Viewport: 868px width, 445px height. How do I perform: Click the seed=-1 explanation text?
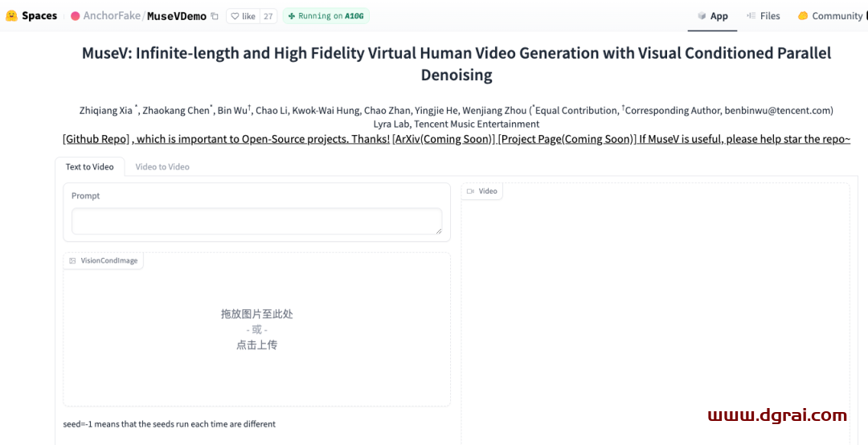(170, 424)
